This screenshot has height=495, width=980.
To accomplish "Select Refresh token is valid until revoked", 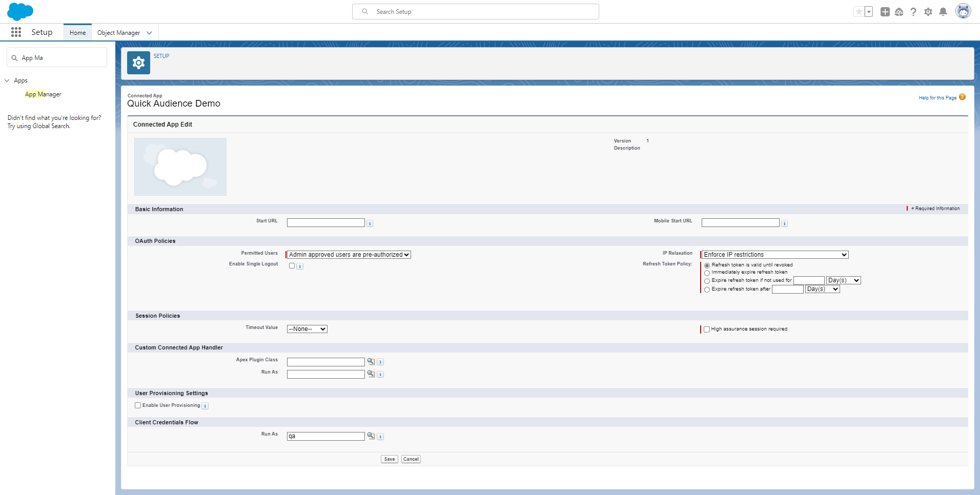I will pyautogui.click(x=707, y=265).
